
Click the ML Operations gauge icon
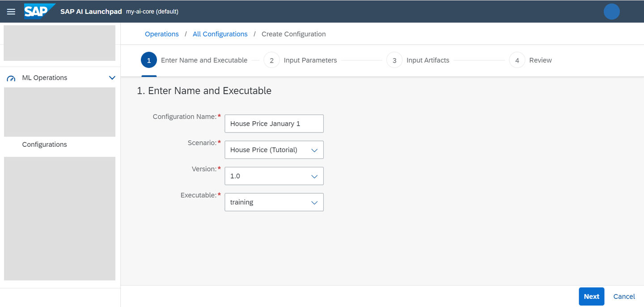(11, 78)
